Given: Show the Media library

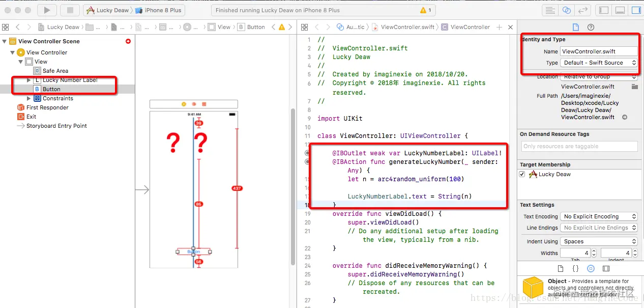Looking at the screenshot, I should (x=606, y=268).
